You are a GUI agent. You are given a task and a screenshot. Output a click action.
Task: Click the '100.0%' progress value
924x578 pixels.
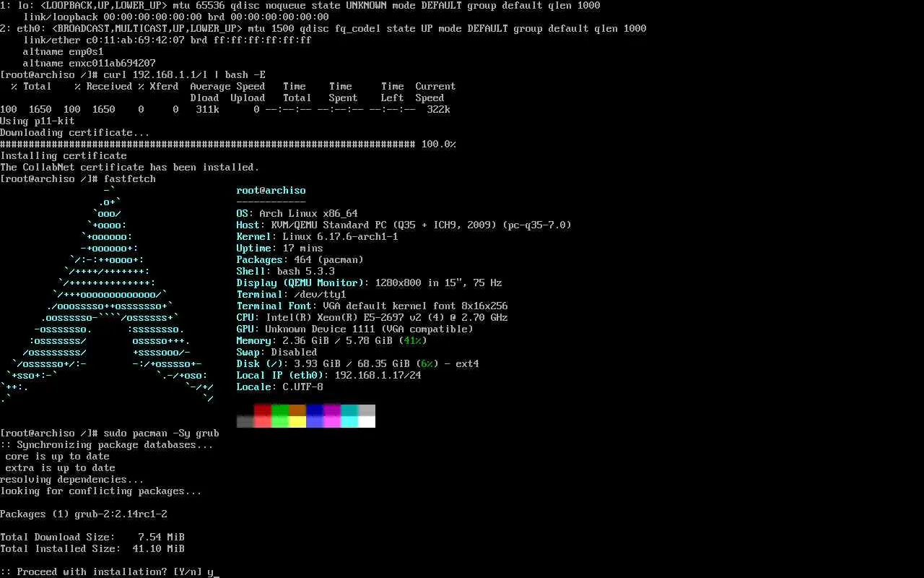[x=439, y=144]
